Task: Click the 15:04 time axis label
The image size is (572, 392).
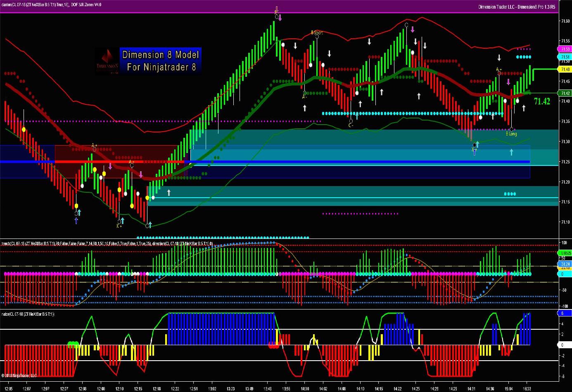Action: click(x=508, y=389)
